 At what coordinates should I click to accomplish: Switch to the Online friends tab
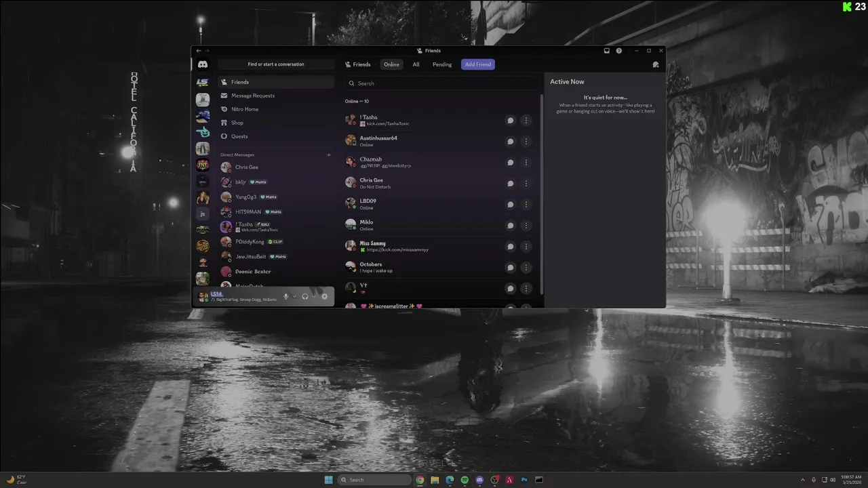click(391, 64)
